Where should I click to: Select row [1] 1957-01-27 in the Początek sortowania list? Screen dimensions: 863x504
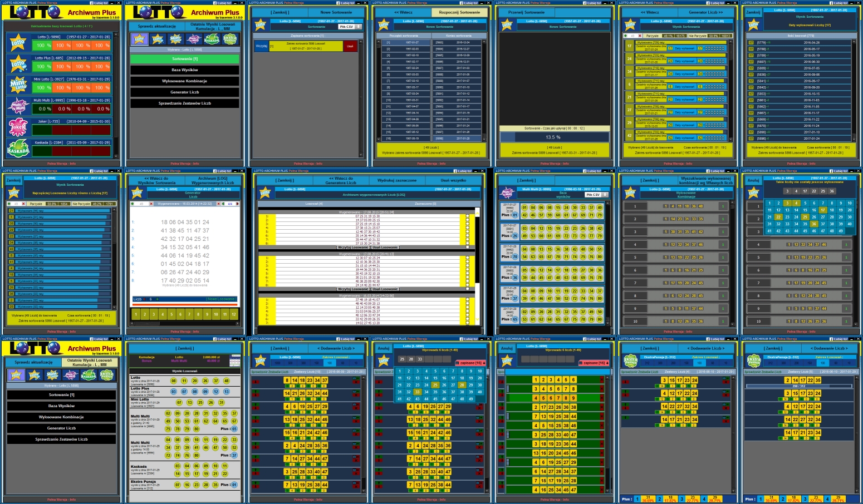click(x=407, y=42)
